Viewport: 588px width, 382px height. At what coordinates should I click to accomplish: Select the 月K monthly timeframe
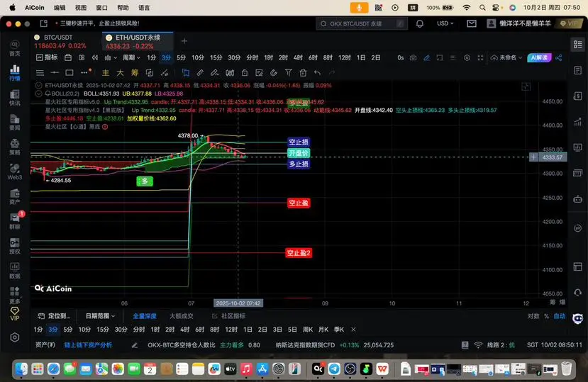[x=323, y=330]
